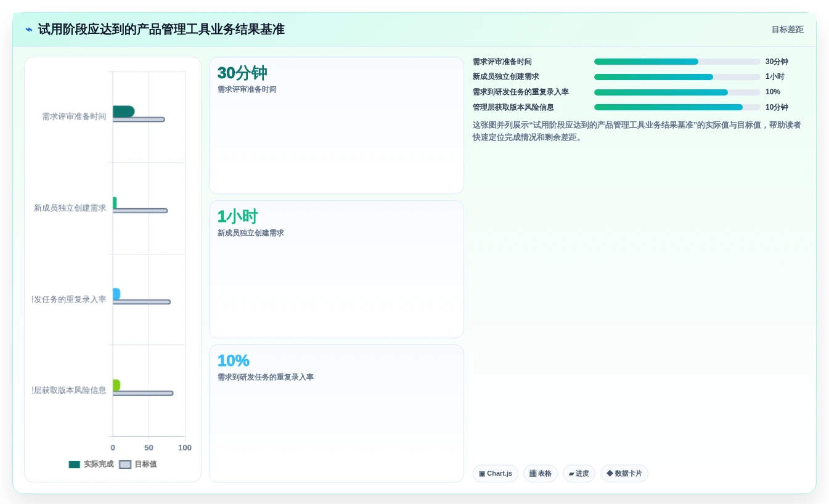Click the 需求到研发任务的重复录入率 progress bar
This screenshot has width=829, height=504.
[x=677, y=92]
